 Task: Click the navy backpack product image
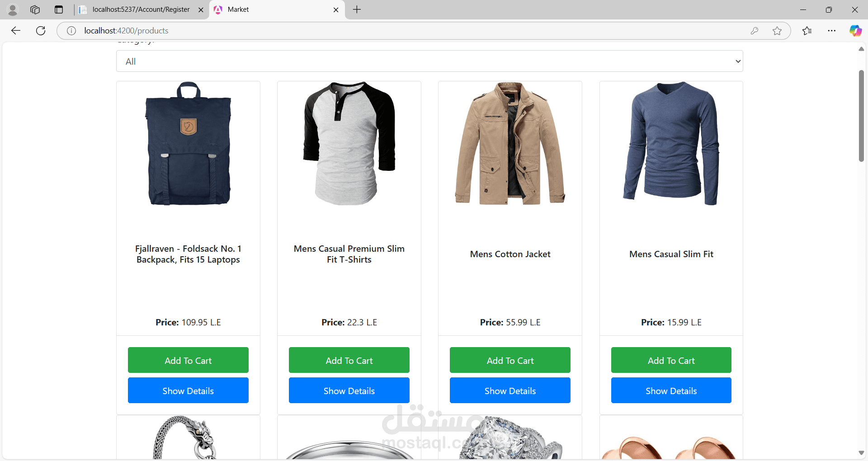coord(188,143)
